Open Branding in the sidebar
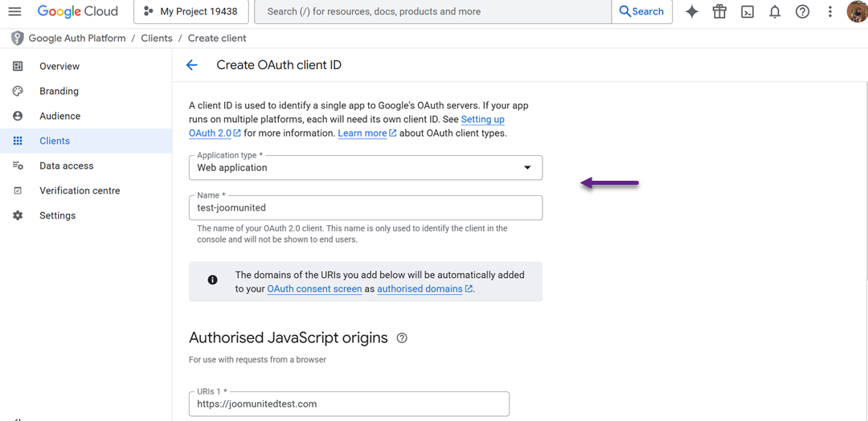This screenshot has width=868, height=421. (86, 92)
